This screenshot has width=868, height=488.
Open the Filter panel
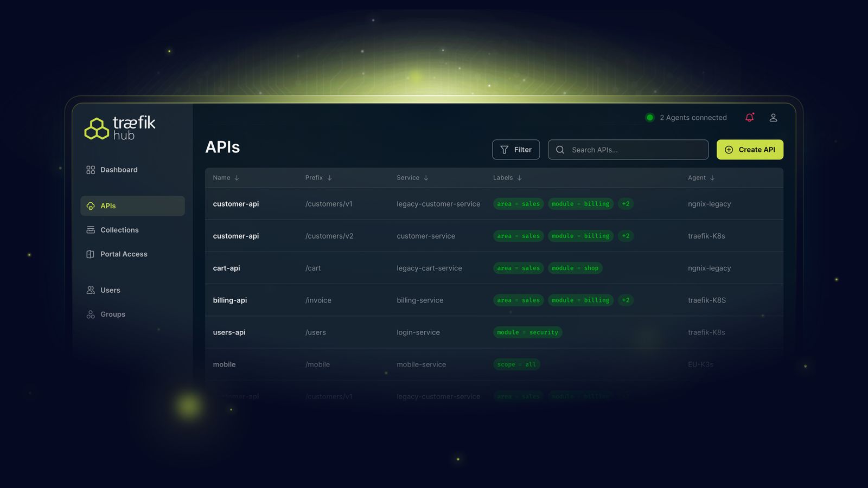point(515,150)
